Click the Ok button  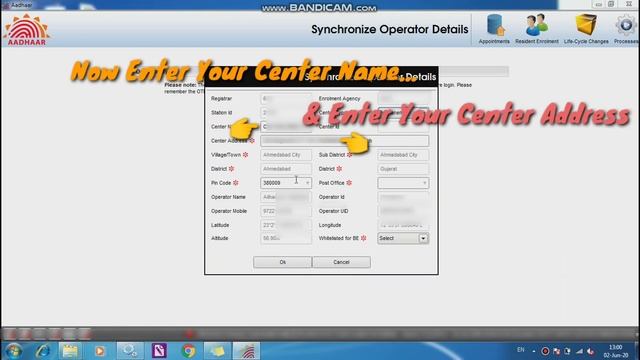click(282, 262)
